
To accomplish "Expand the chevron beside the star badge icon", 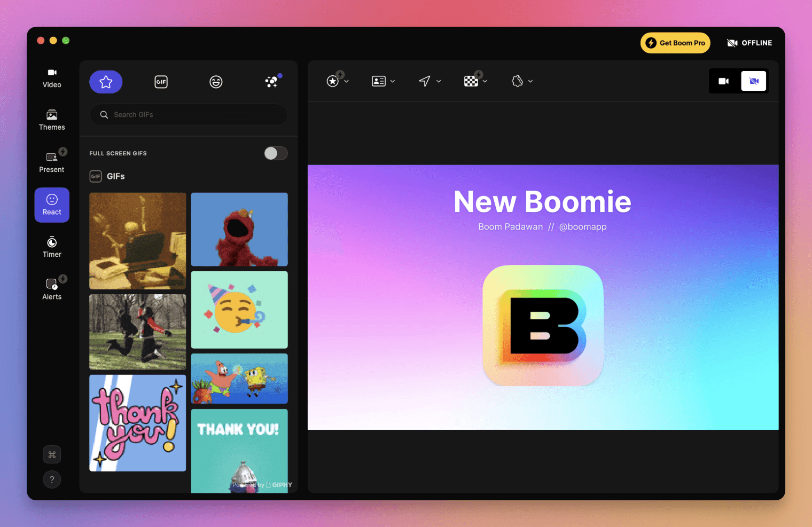I will 347,81.
